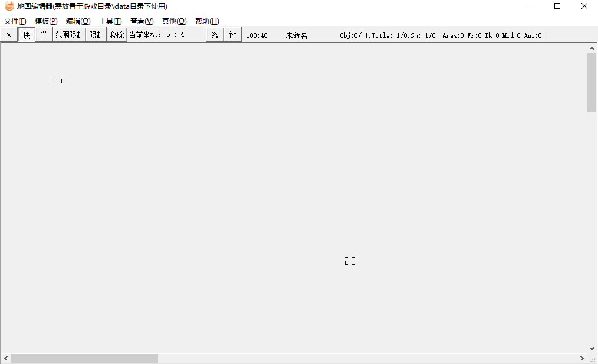Open the 其他(Q) menu

175,21
